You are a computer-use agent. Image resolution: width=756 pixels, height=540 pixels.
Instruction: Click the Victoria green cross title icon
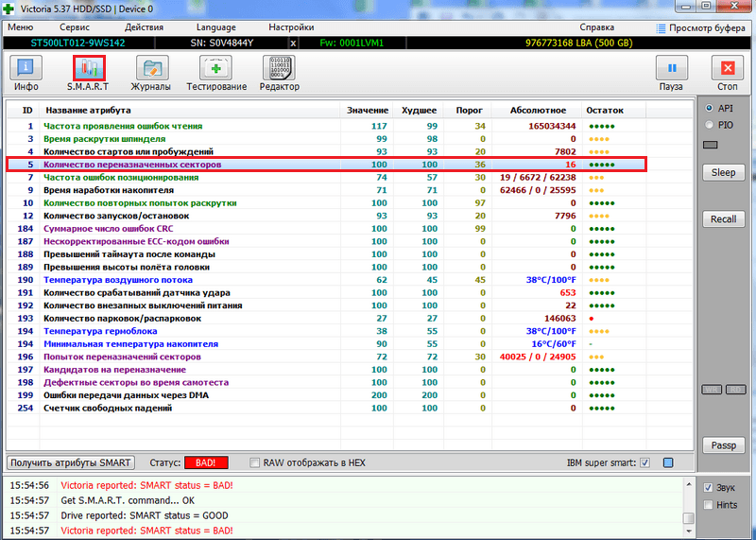(x=9, y=9)
